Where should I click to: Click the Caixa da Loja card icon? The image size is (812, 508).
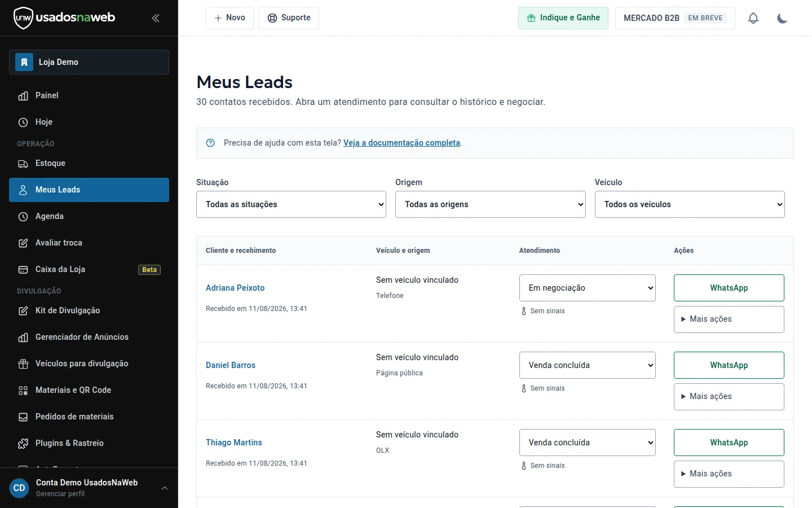pos(23,269)
